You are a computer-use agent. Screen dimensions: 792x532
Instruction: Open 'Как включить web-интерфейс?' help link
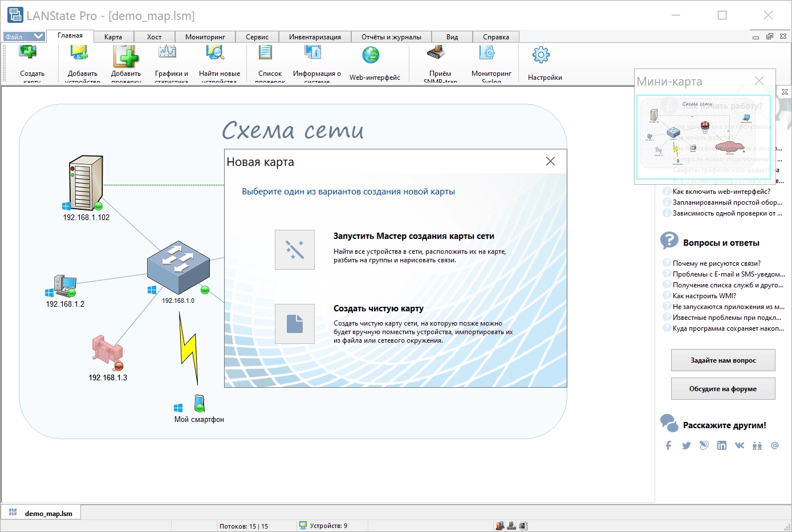pos(721,192)
